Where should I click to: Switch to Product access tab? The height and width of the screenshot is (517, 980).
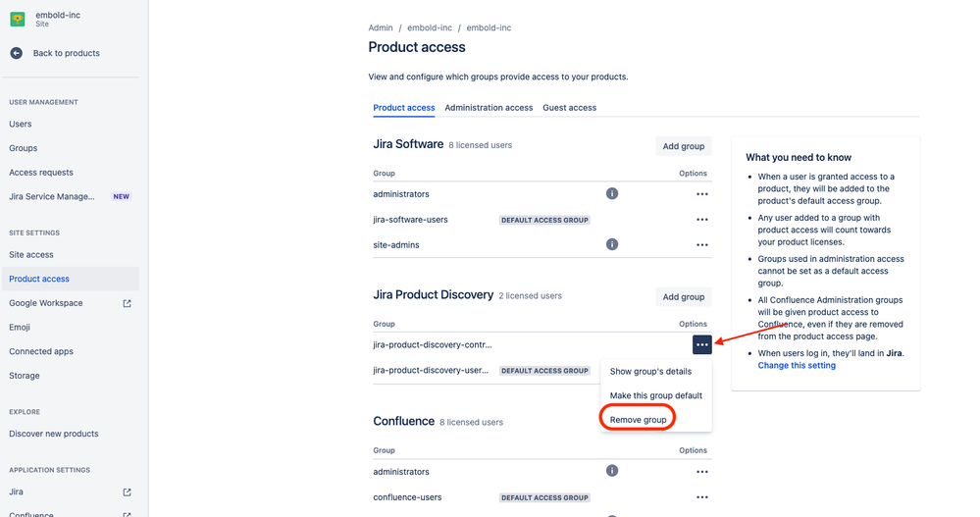point(404,108)
